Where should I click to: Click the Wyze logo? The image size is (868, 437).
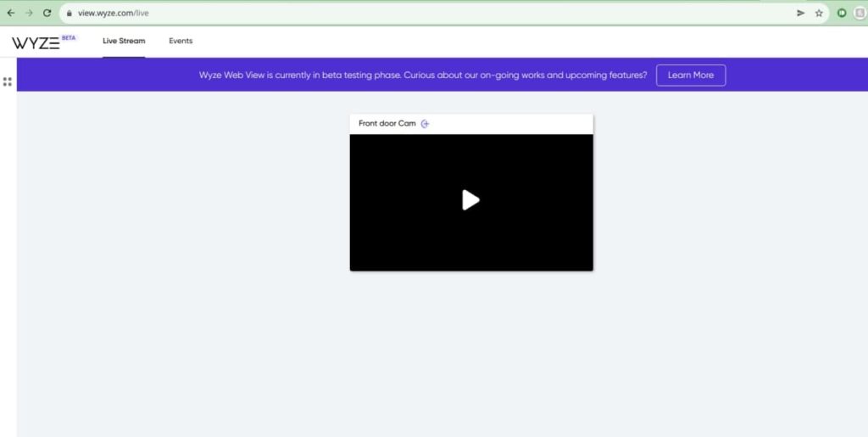tap(36, 43)
